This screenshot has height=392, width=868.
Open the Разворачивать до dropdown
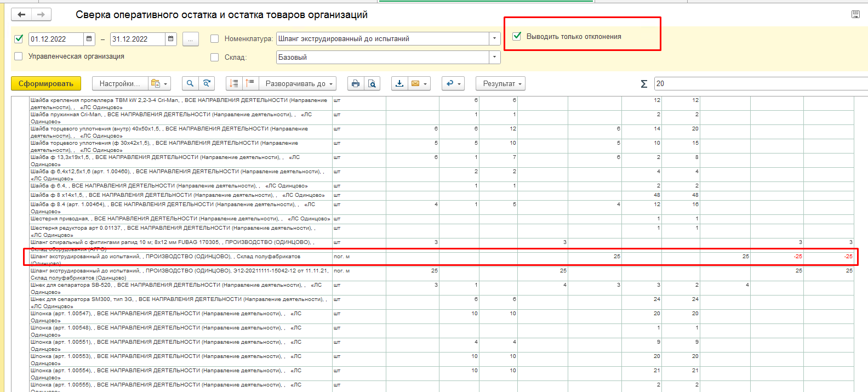pyautogui.click(x=297, y=83)
